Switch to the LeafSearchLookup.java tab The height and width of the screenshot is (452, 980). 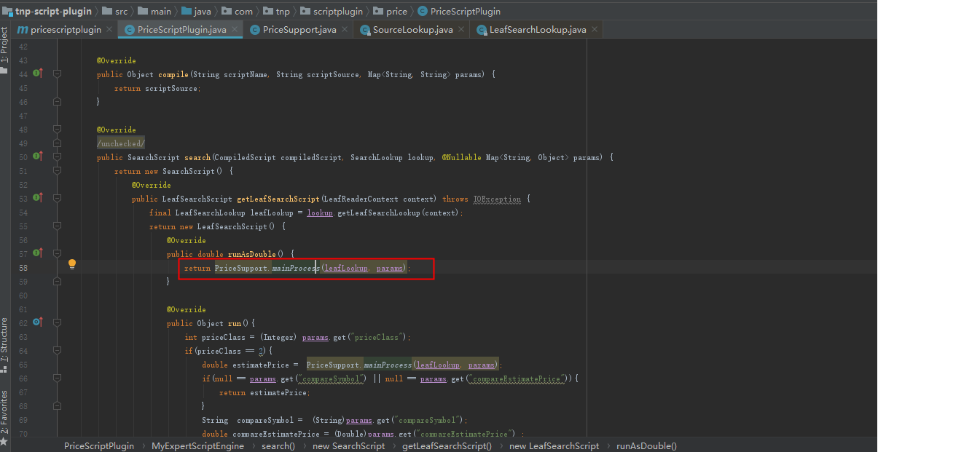pyautogui.click(x=538, y=30)
